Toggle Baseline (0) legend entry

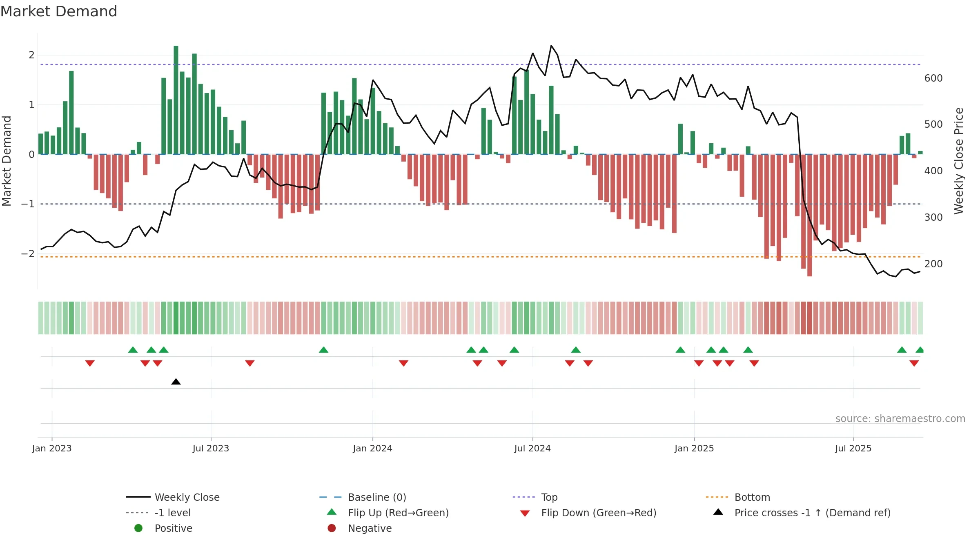point(363,497)
